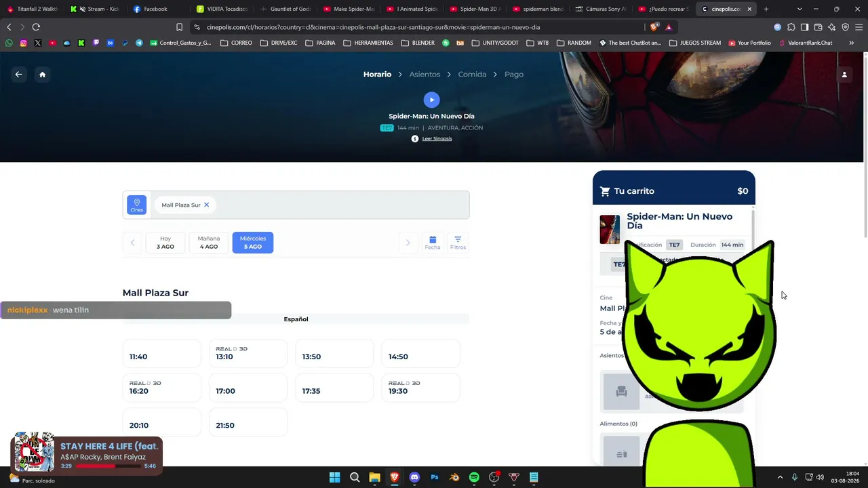
Task: Open the HERRAMIENTAS bookmarks folder
Action: coord(368,43)
